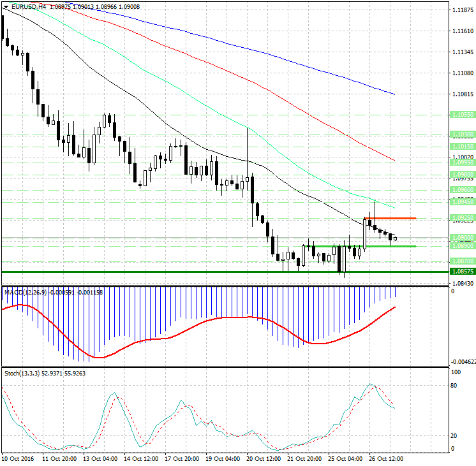
Task: Select the short green line at 1.08900
Action: 383,246
